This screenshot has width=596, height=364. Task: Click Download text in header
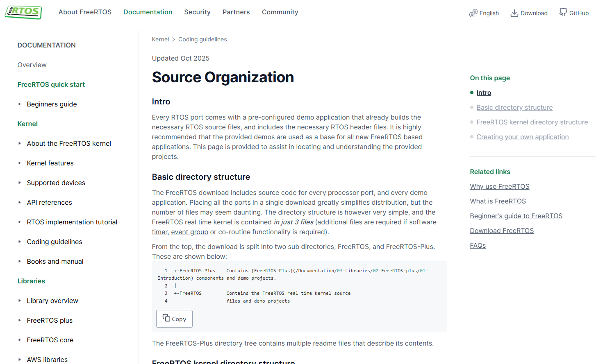click(534, 13)
